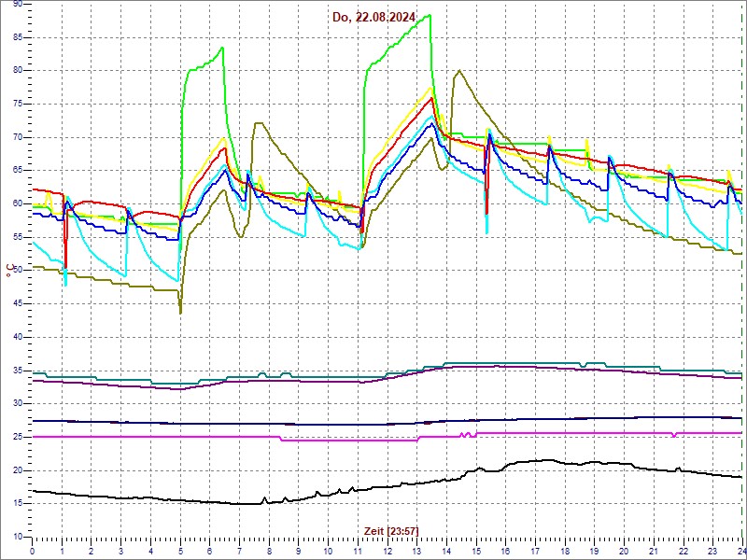
Task: Click the '70' temperature axis value
Action: pos(18,137)
